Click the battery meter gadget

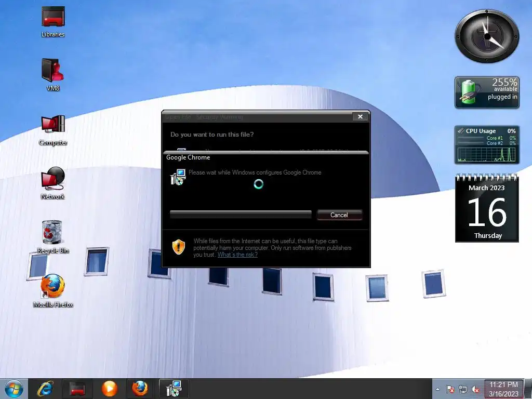487,92
